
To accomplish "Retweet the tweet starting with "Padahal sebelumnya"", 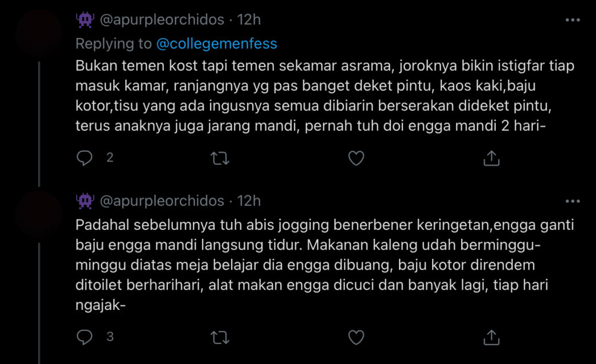I will tap(220, 337).
